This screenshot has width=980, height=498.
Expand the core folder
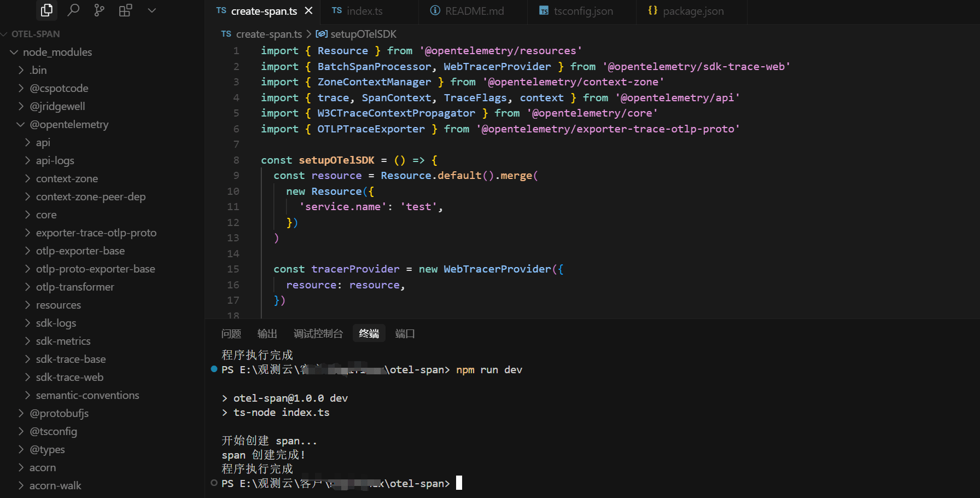point(27,215)
